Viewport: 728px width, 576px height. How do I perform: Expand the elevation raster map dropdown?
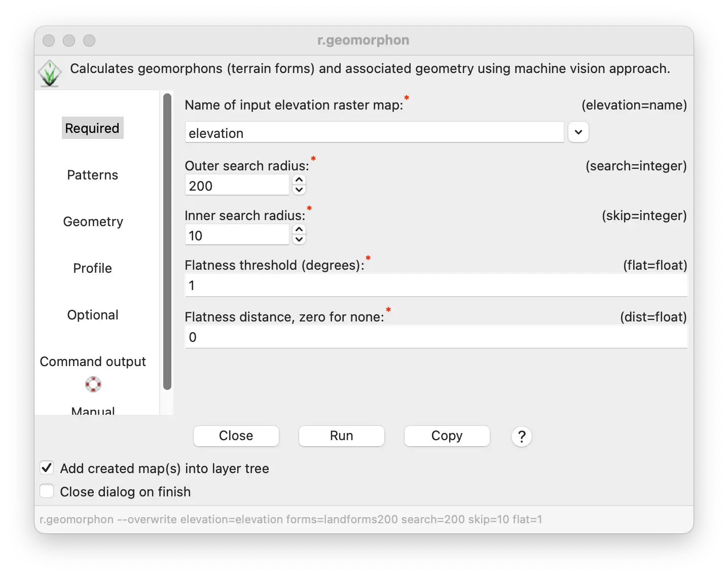coord(578,132)
